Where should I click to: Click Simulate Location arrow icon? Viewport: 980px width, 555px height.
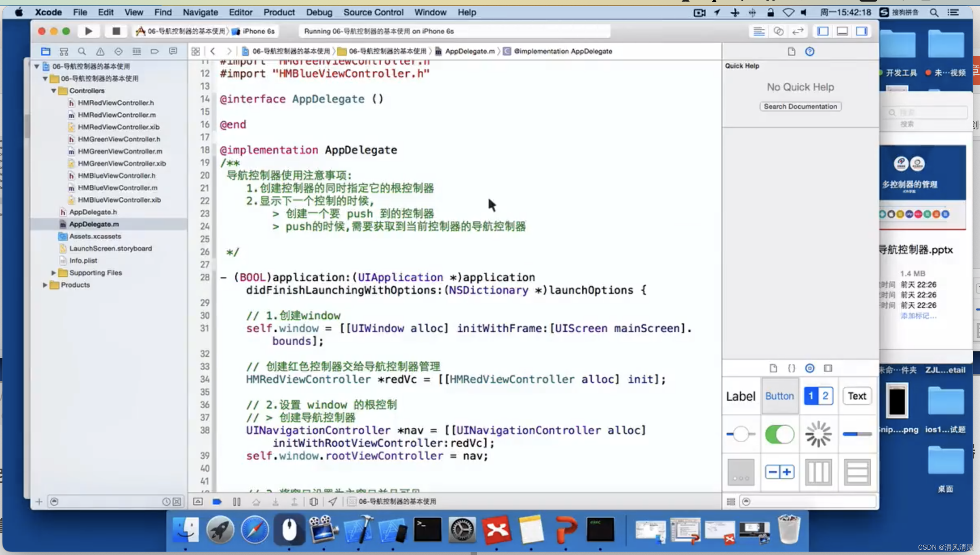332,501
